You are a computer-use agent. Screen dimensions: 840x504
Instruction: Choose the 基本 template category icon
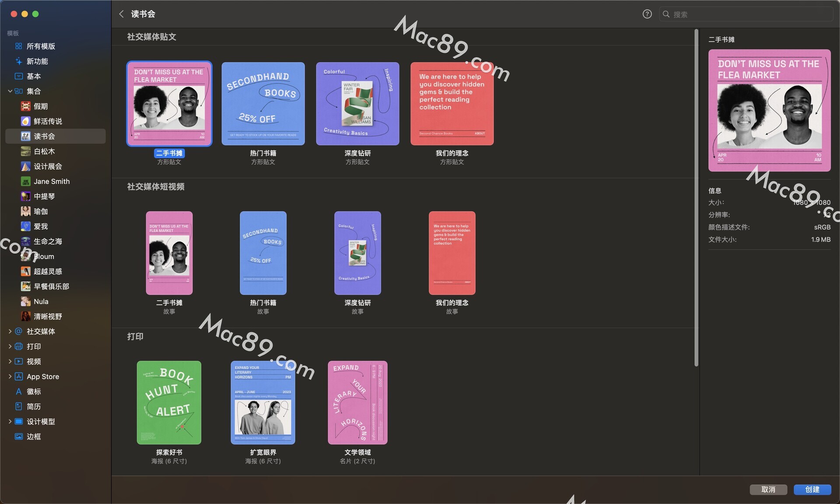[18, 76]
